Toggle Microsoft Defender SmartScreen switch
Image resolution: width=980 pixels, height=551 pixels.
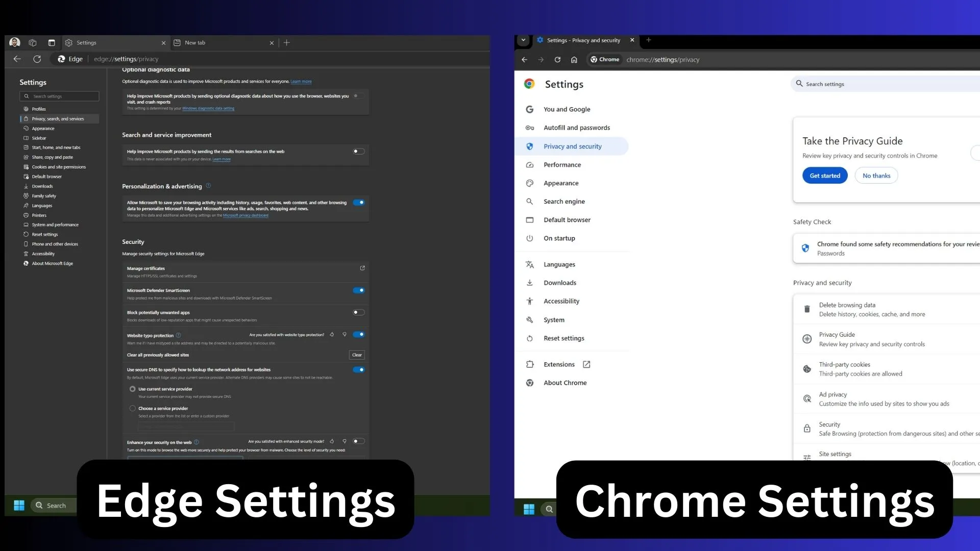coord(359,290)
